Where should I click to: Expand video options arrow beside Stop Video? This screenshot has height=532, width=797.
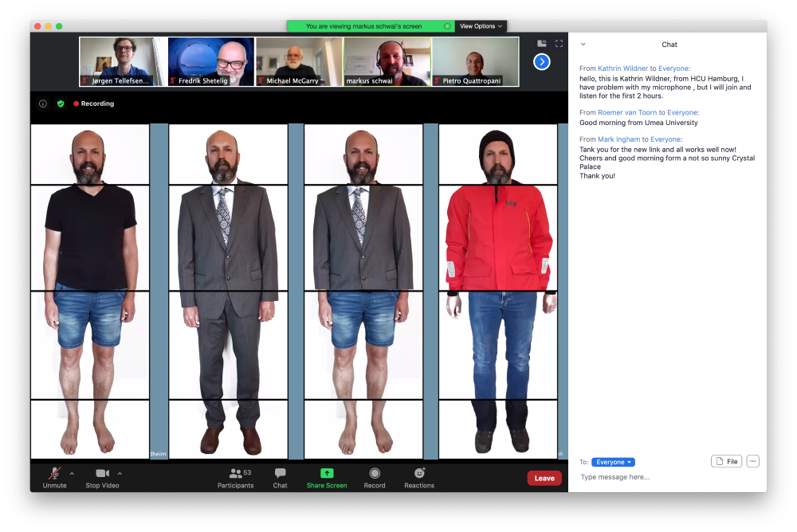(120, 473)
